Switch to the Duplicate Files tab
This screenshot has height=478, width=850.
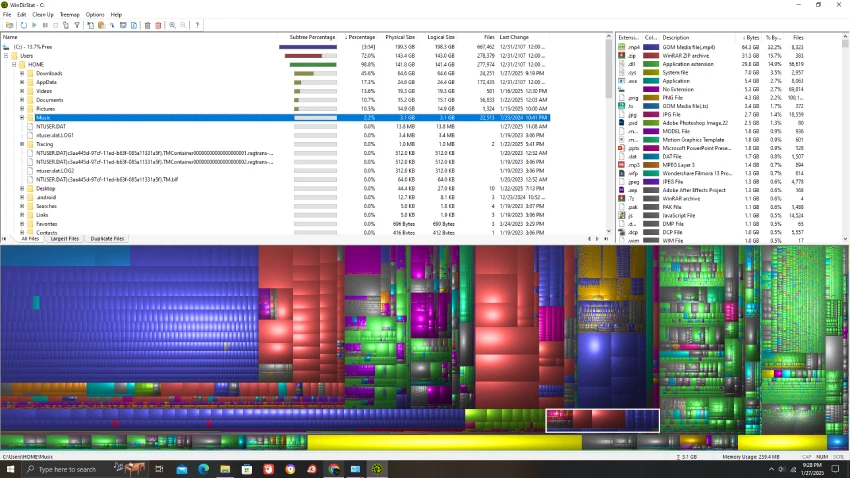pyautogui.click(x=107, y=238)
